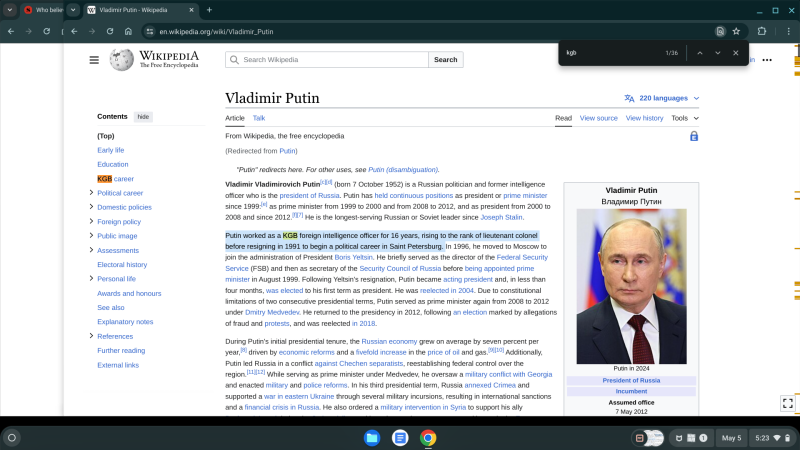Viewport: 800px width, 450px height.
Task: Expand the Personal life contents section
Action: coord(92,279)
